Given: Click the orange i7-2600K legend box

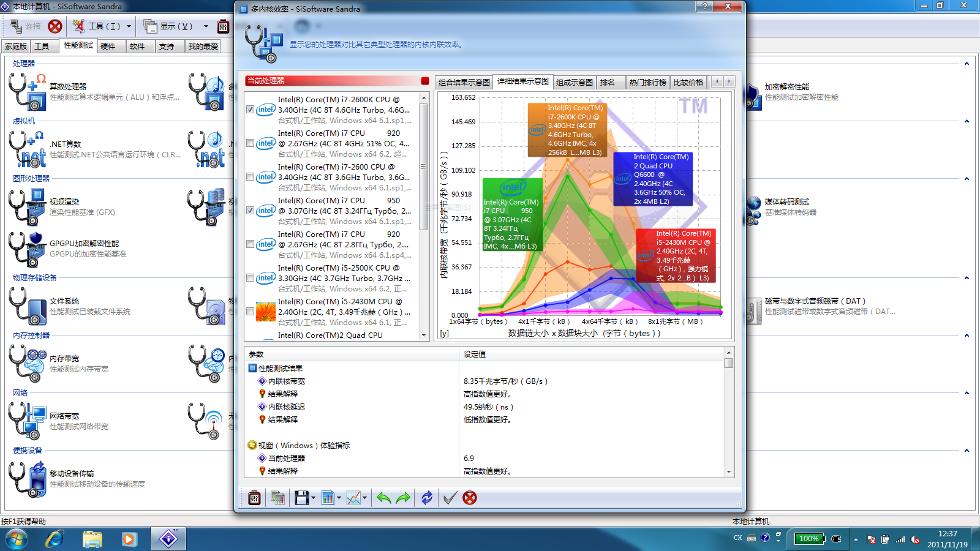Looking at the screenshot, I should tap(567, 130).
